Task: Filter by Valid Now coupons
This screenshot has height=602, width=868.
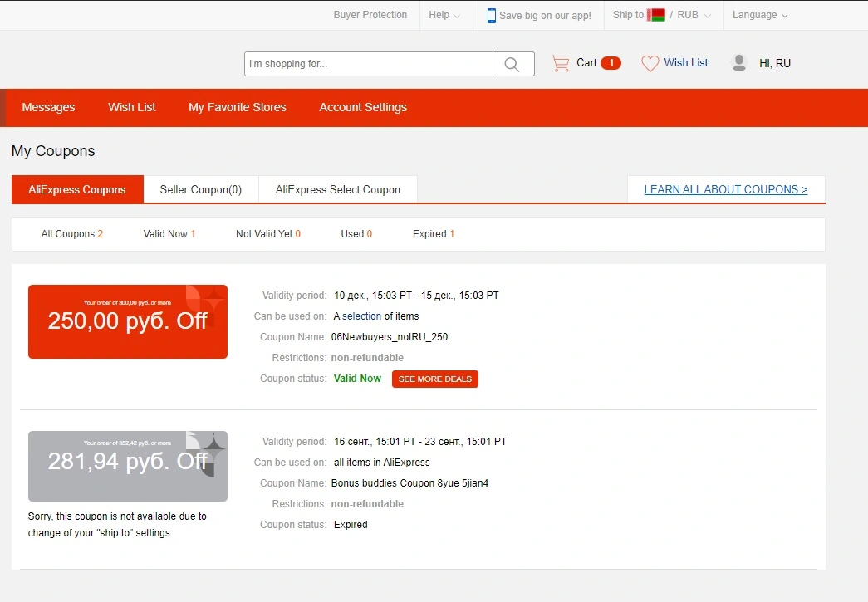Action: click(169, 234)
